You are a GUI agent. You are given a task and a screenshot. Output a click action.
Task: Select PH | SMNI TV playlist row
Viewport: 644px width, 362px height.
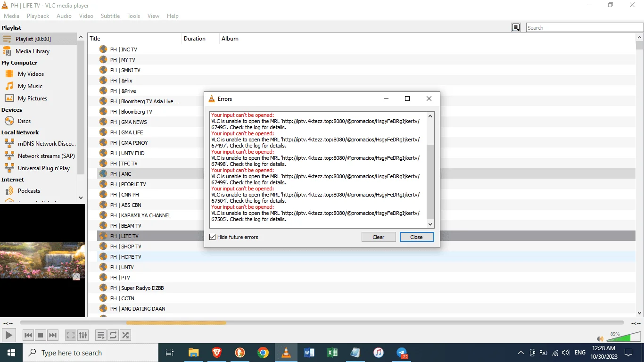[366, 70]
